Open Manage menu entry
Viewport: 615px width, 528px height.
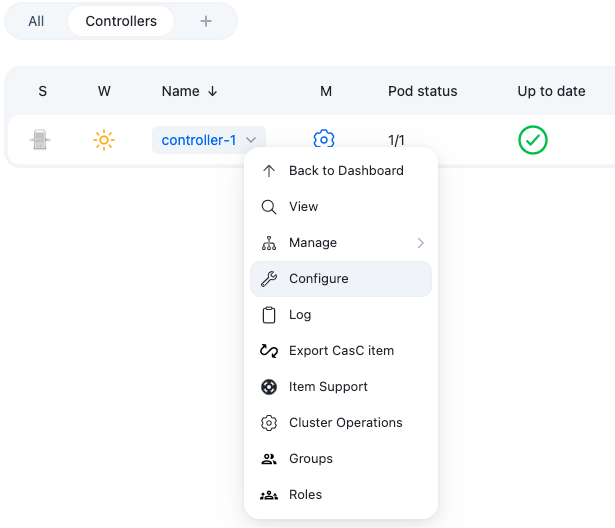[341, 243]
